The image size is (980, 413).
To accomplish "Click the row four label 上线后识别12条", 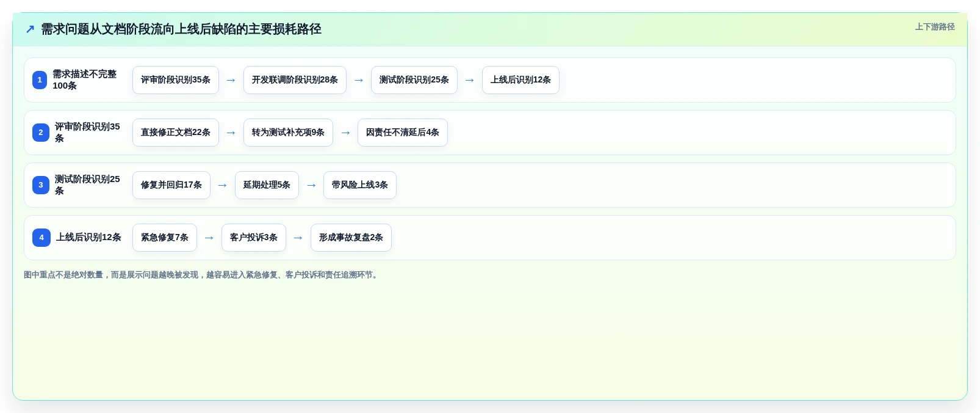I will click(88, 238).
